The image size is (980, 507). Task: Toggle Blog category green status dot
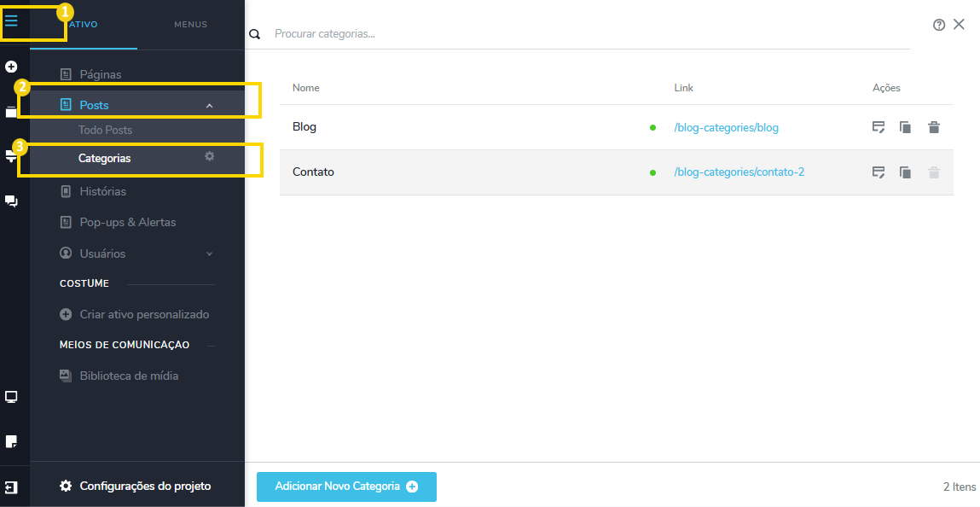click(652, 128)
